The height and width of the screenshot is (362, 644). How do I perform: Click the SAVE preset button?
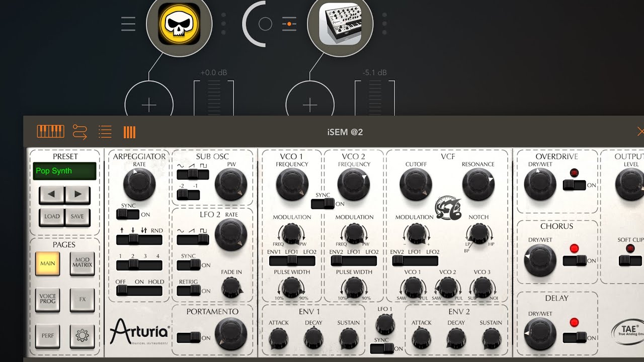pos(77,217)
